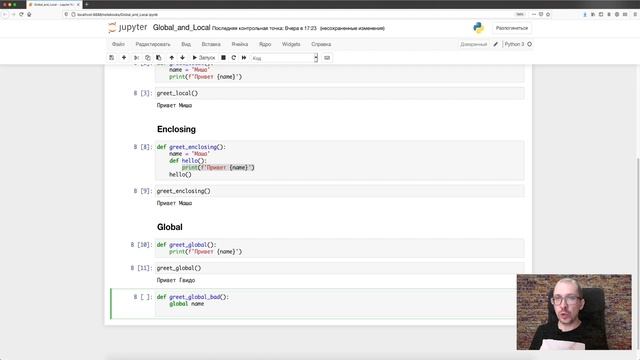
Task: Click output text Привет Маша
Action: (x=174, y=203)
